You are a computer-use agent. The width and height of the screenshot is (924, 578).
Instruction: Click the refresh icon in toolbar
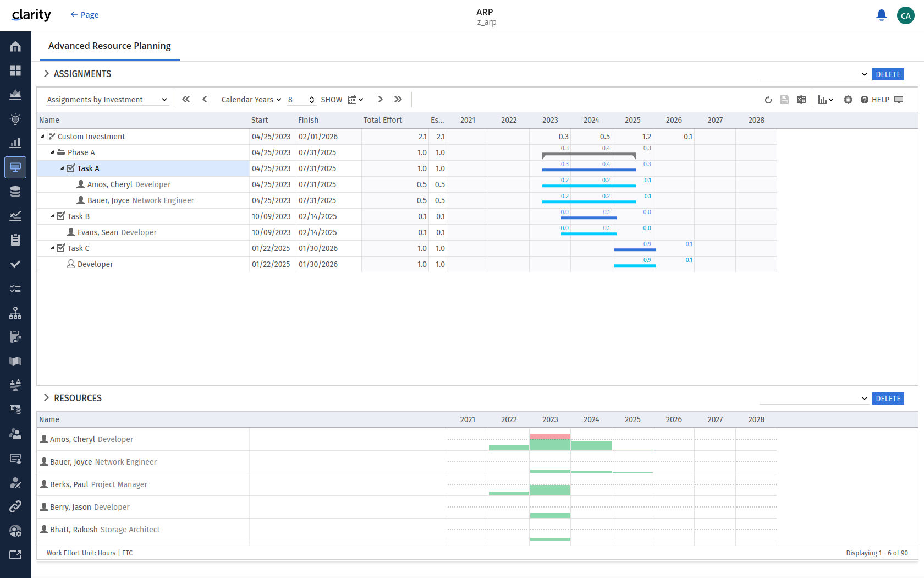(768, 100)
